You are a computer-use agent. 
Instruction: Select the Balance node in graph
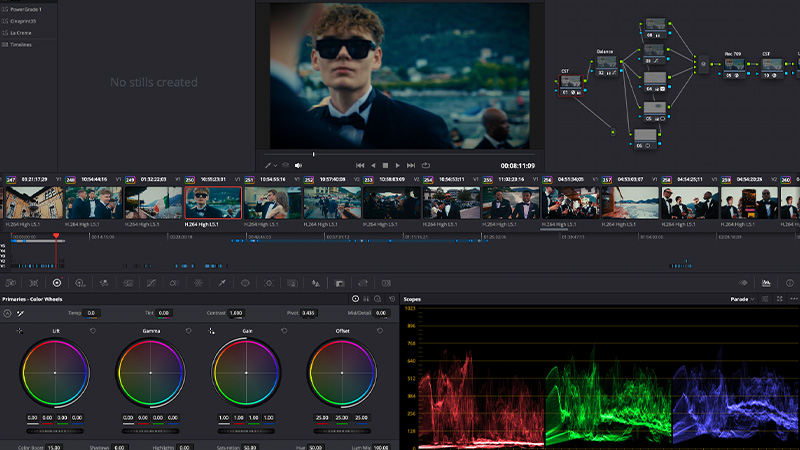607,65
